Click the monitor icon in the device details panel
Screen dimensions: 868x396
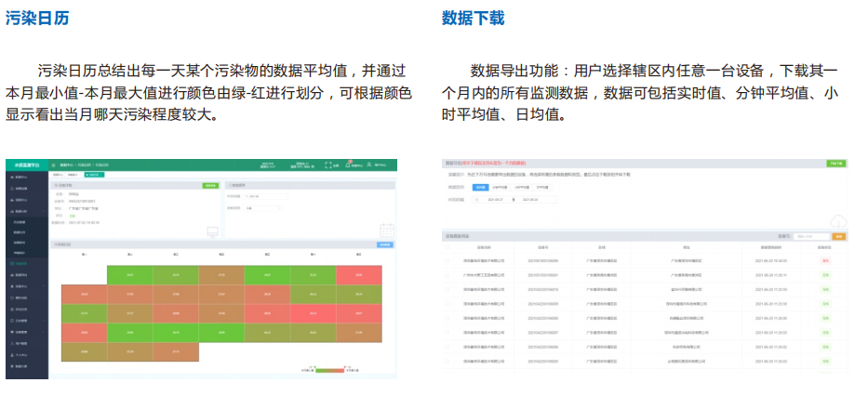point(212,231)
